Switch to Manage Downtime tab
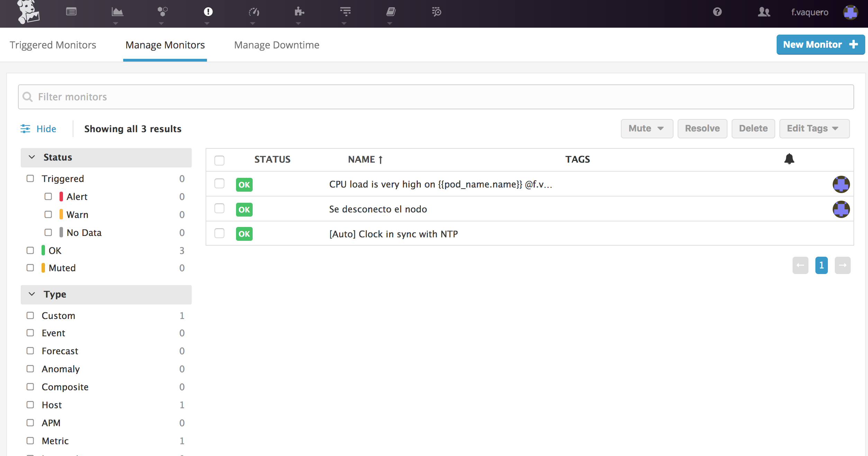868x456 pixels. (x=277, y=45)
